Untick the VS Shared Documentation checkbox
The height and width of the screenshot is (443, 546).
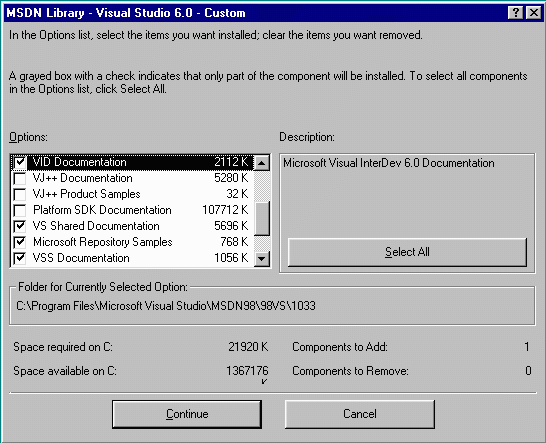click(x=20, y=226)
